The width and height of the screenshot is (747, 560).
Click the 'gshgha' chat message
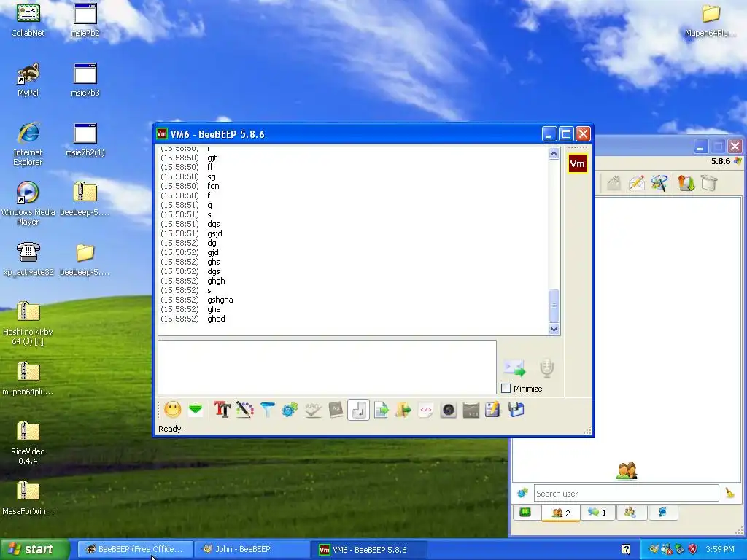pyautogui.click(x=220, y=300)
